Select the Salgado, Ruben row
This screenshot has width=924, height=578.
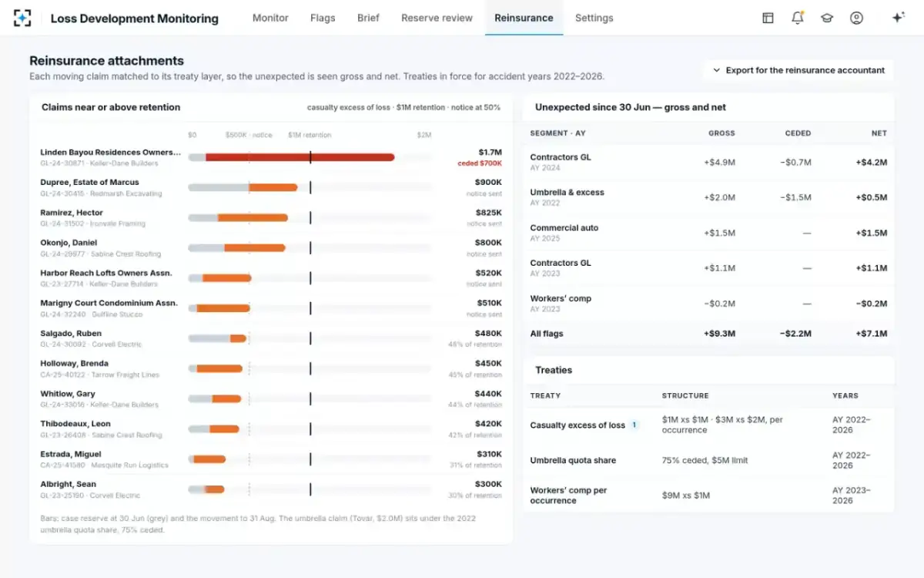[271, 338]
